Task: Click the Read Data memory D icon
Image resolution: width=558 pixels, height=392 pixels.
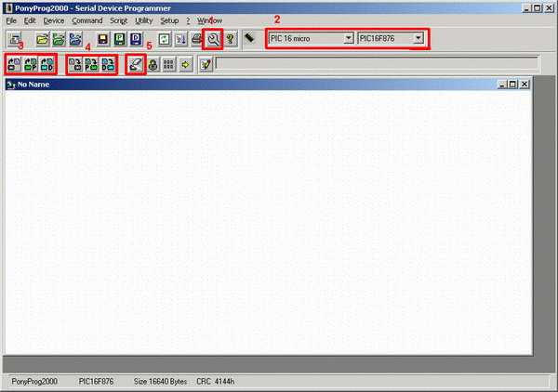Action: (x=46, y=64)
